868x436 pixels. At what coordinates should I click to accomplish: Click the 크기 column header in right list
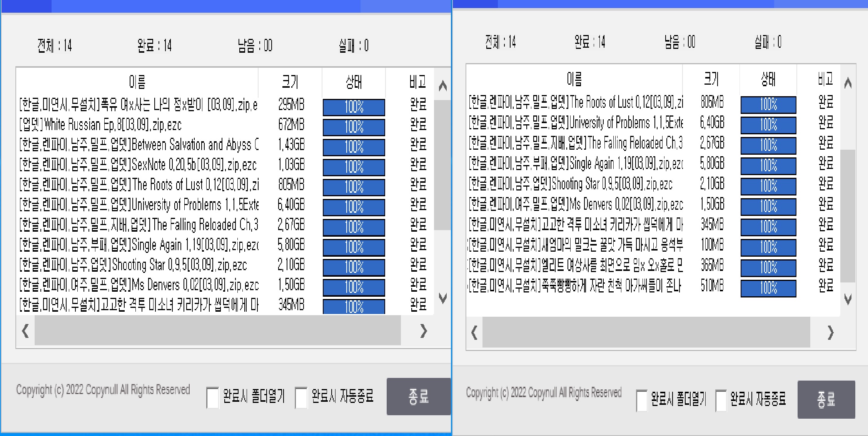pyautogui.click(x=711, y=79)
